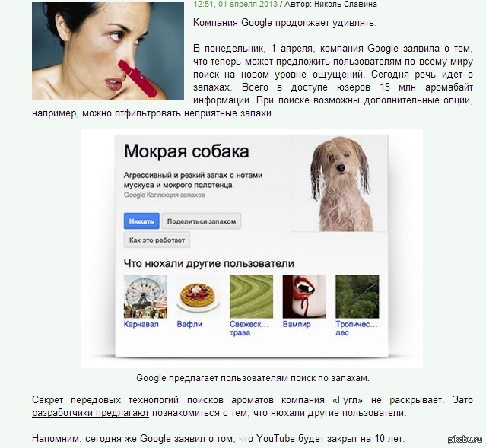The image size is (486, 448).
Task: Open the tropical forest thumbnail
Action: click(357, 297)
